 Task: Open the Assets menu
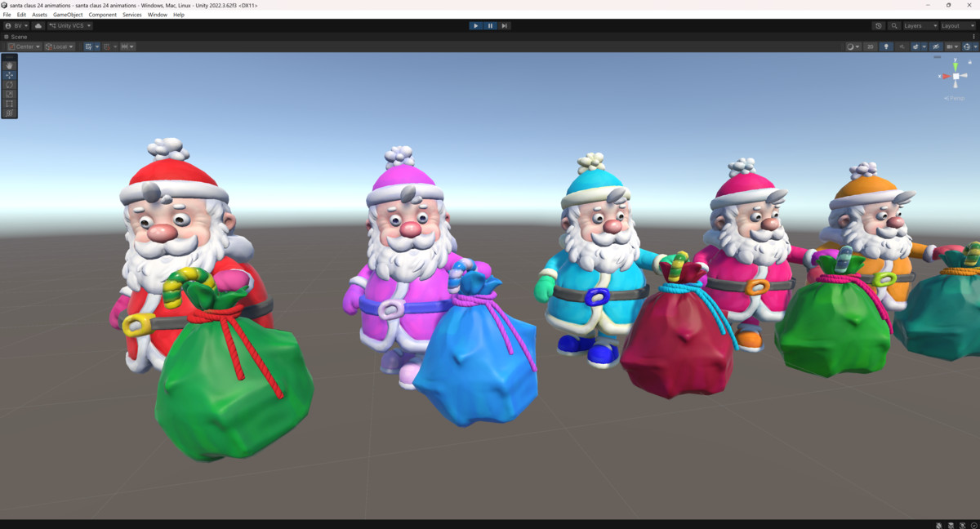click(x=39, y=15)
